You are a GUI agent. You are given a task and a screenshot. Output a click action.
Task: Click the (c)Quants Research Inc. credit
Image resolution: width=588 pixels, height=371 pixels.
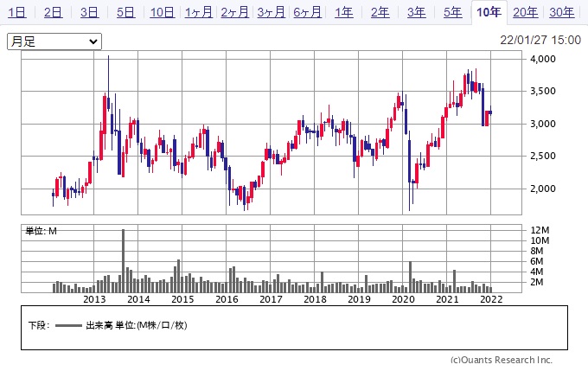click(502, 360)
